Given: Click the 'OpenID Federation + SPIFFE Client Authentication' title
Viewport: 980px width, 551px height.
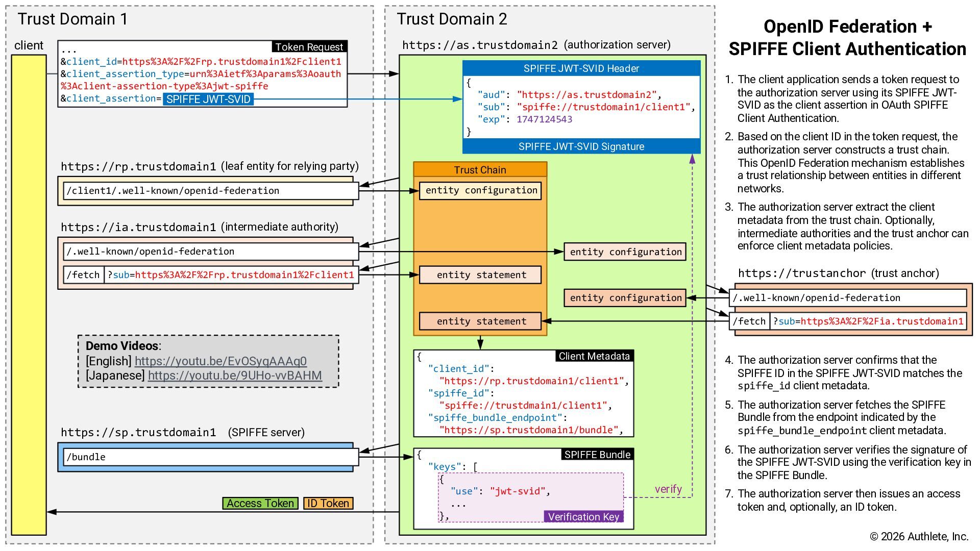Looking at the screenshot, I should (847, 38).
